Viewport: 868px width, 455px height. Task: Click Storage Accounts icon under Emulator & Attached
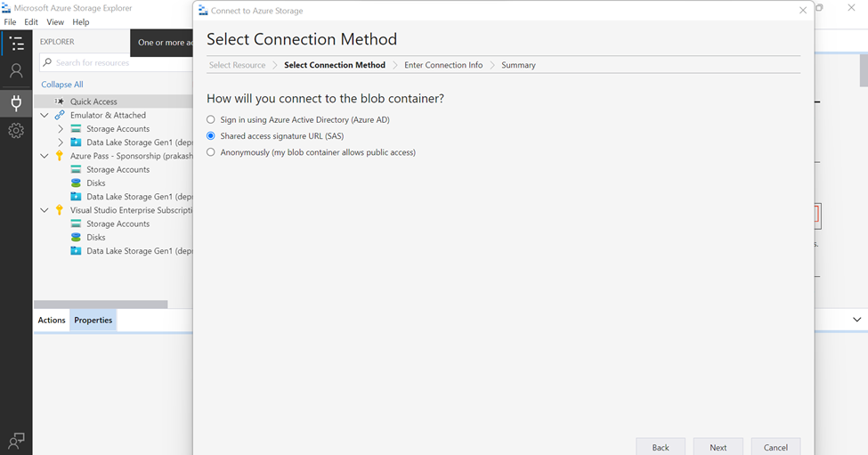point(76,129)
